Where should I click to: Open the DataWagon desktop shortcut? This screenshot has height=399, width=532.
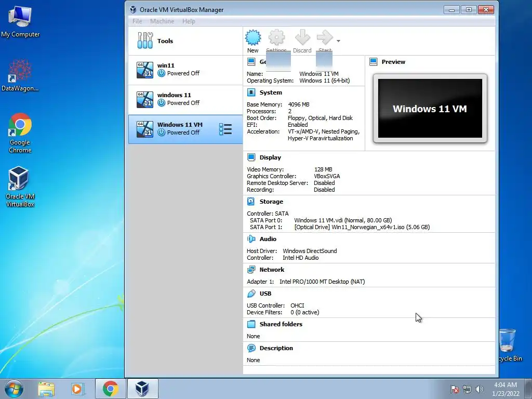(x=20, y=75)
